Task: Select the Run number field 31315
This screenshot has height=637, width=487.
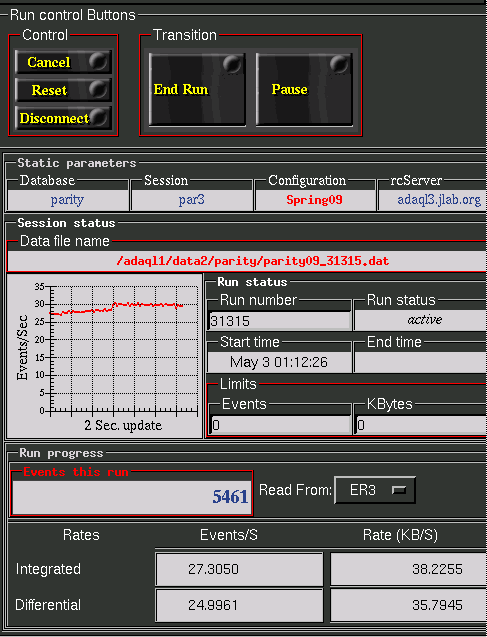Action: pyautogui.click(x=279, y=321)
